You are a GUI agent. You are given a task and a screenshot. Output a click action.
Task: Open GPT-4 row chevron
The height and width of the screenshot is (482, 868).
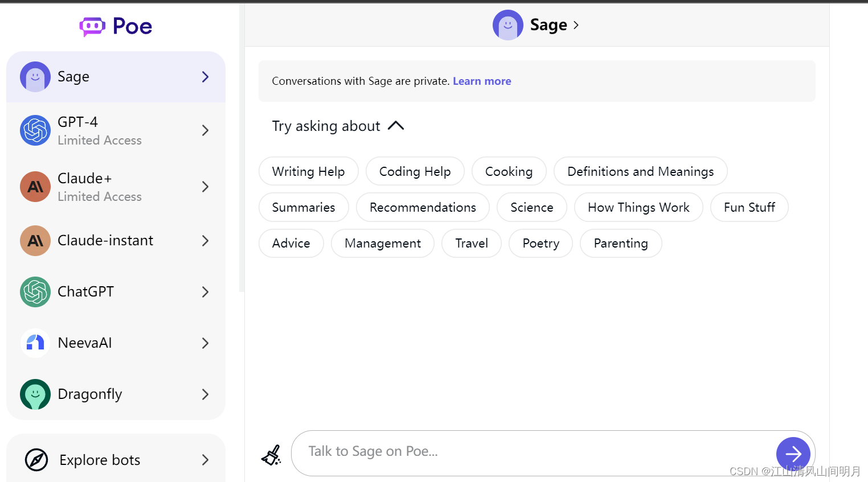pyautogui.click(x=206, y=130)
